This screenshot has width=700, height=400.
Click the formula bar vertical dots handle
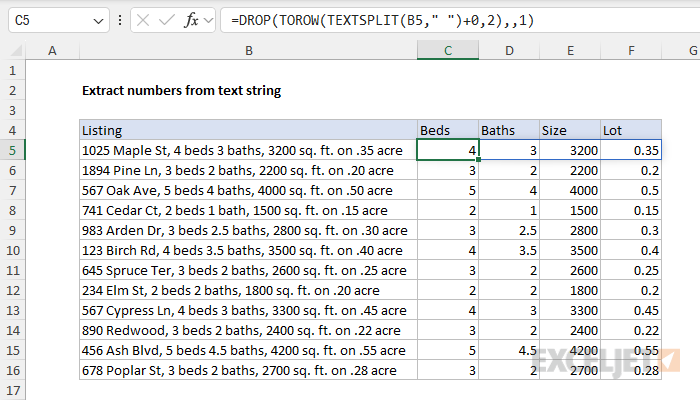click(120, 20)
